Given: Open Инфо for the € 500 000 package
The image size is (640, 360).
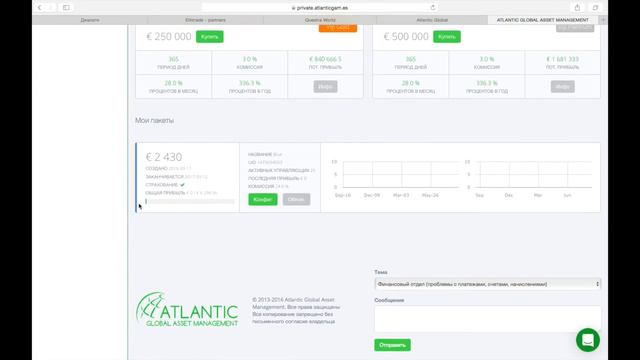Looking at the screenshot, I should tap(562, 87).
